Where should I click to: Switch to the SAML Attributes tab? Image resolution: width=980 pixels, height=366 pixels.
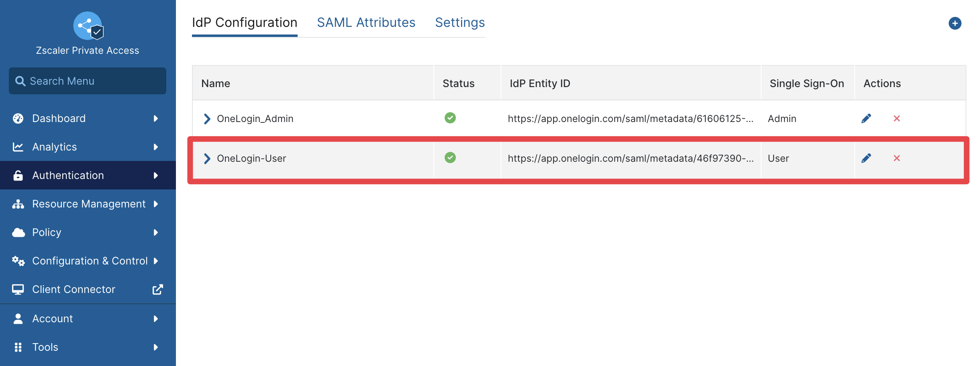coord(366,23)
